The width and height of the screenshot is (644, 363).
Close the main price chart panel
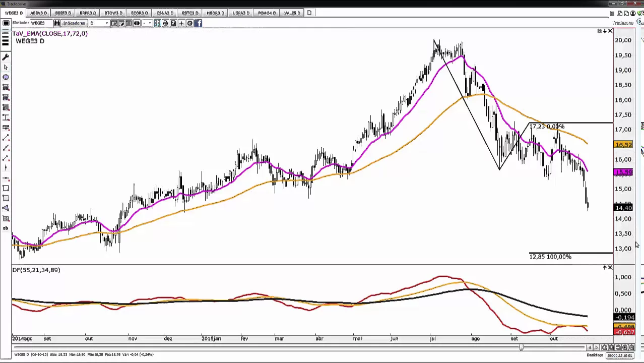pos(610,31)
